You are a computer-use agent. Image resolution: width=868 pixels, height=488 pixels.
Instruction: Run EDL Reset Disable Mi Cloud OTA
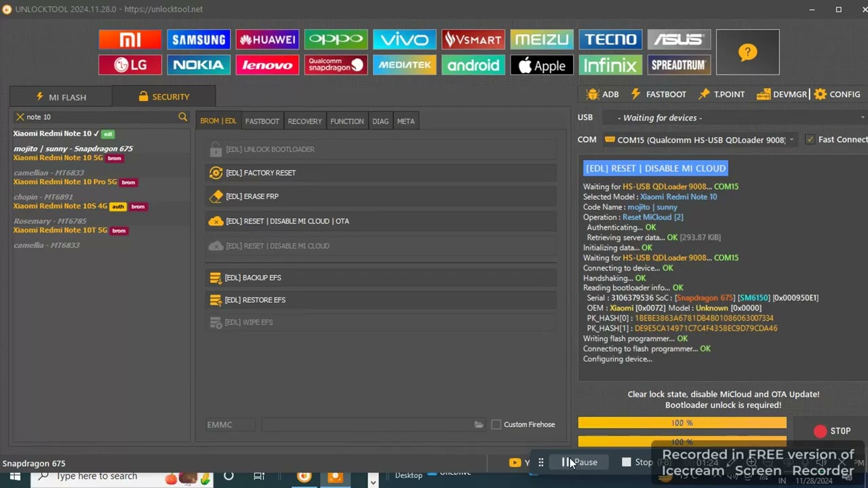[381, 221]
